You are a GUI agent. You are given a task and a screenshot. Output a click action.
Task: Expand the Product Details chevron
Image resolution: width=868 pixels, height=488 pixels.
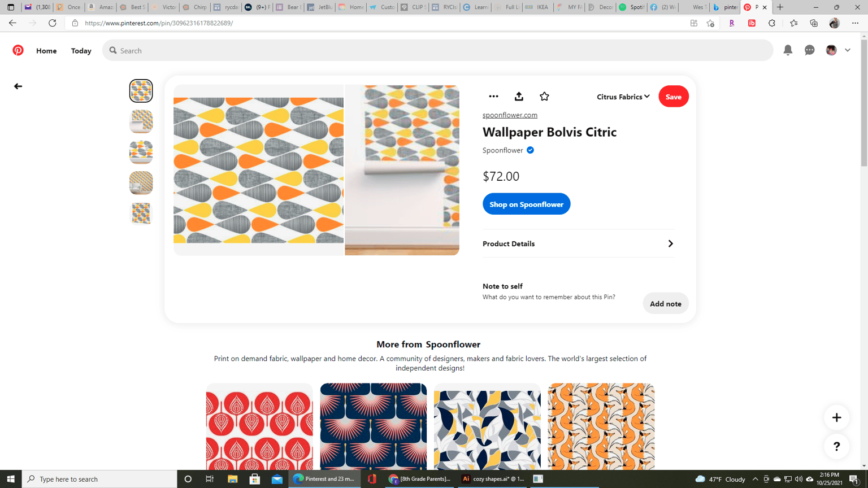coord(671,243)
